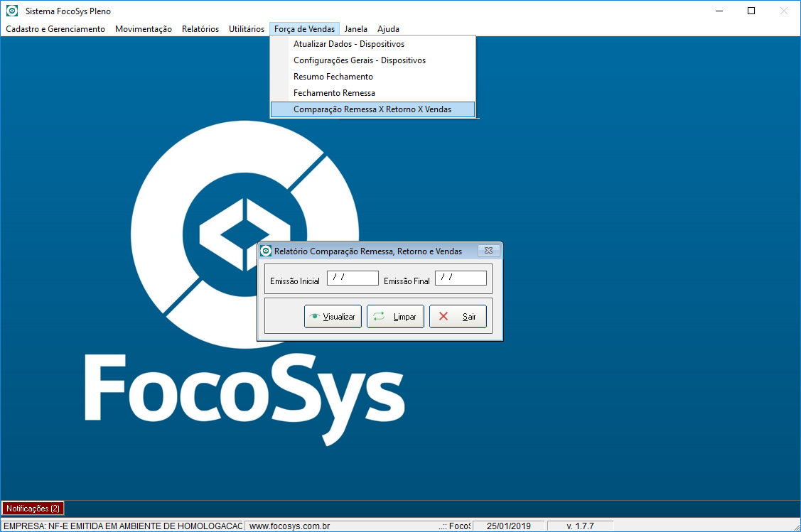The image size is (801, 532).
Task: Click the v. 1.7.7 version text
Action: pyautogui.click(x=580, y=526)
